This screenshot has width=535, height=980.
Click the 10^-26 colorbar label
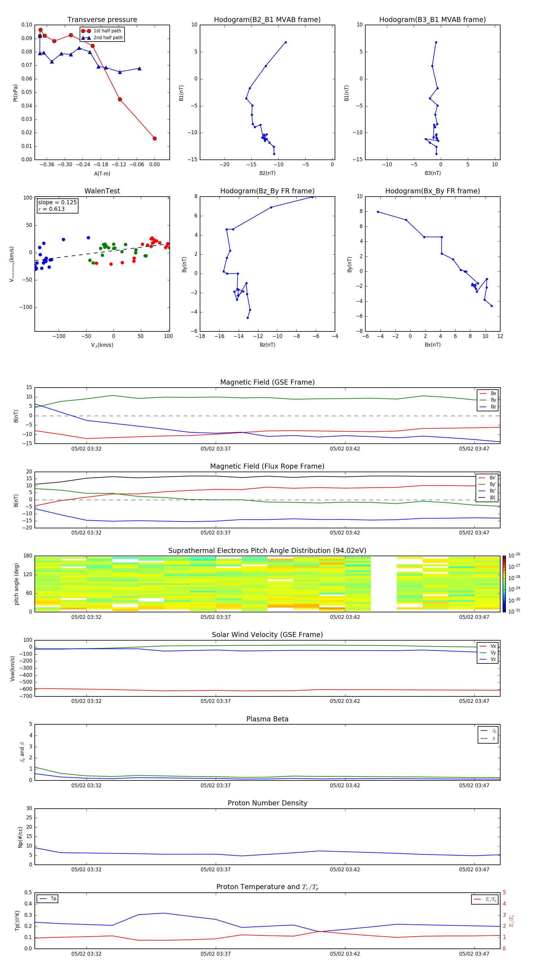[x=514, y=555]
